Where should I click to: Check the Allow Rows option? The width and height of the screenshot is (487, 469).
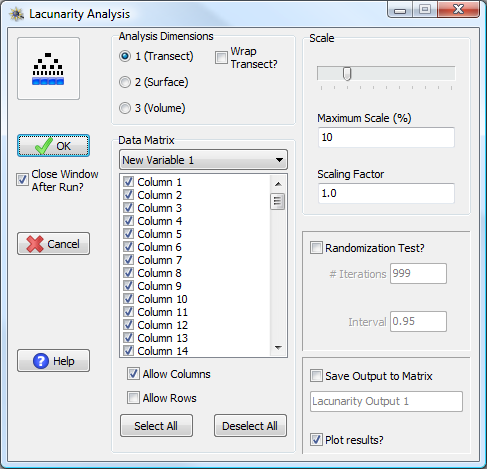[133, 398]
